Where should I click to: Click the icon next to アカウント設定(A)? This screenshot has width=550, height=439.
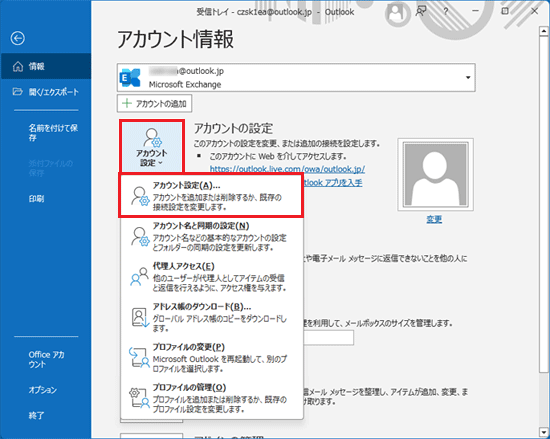click(x=140, y=196)
